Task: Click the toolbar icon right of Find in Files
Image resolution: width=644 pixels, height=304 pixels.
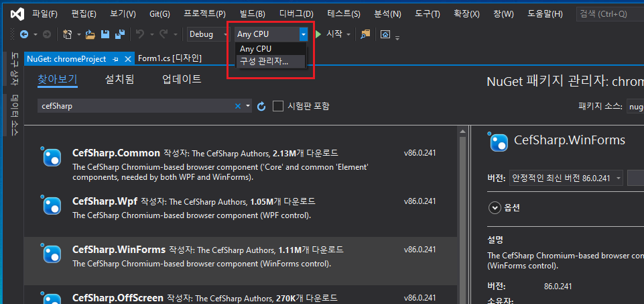Action: coord(385,34)
